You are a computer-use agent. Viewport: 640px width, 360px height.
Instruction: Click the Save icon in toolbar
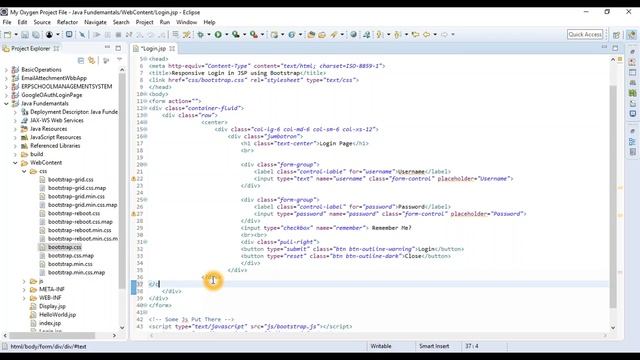[x=25, y=35]
